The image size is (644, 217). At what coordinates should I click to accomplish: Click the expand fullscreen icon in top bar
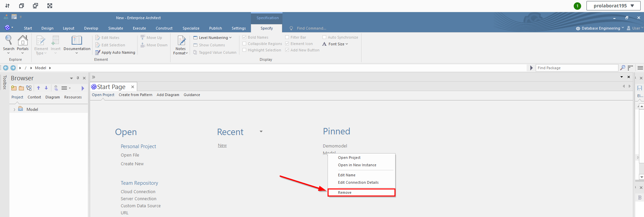pos(50,6)
